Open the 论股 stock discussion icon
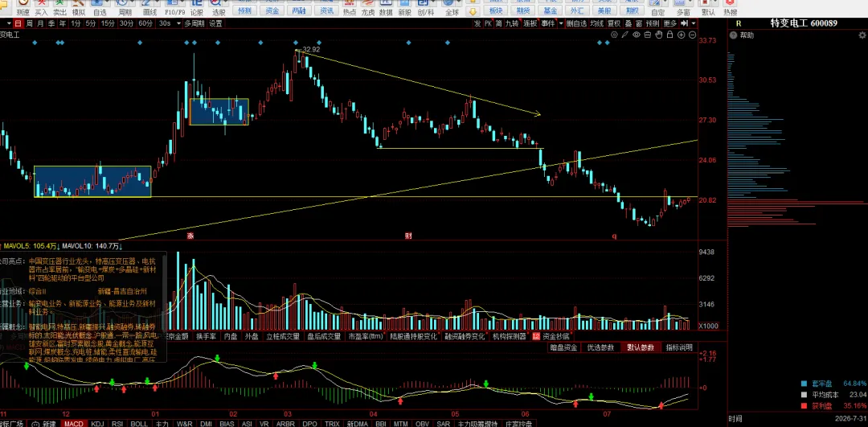Viewport: 868px width, 427px height. tap(197, 7)
